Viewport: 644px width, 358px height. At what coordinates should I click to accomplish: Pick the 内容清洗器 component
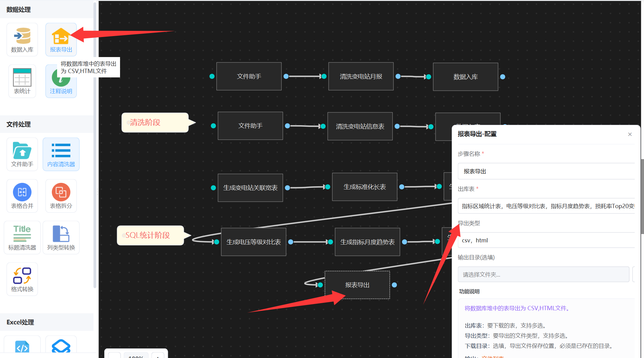tap(61, 154)
